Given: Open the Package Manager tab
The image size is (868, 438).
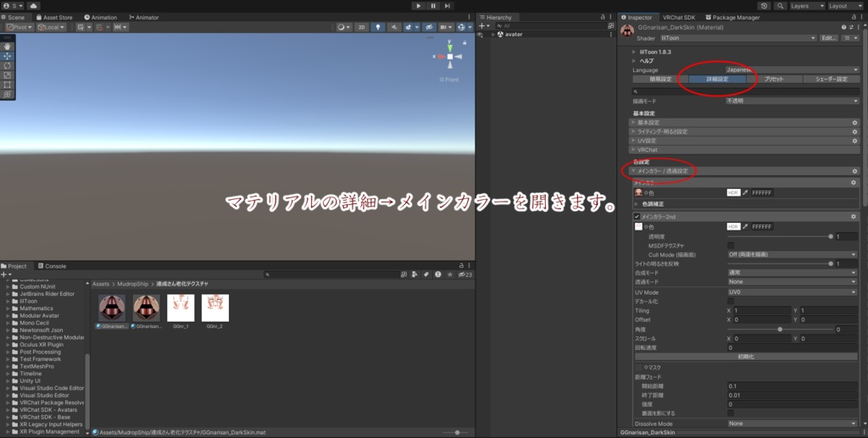Looking at the screenshot, I should [732, 17].
